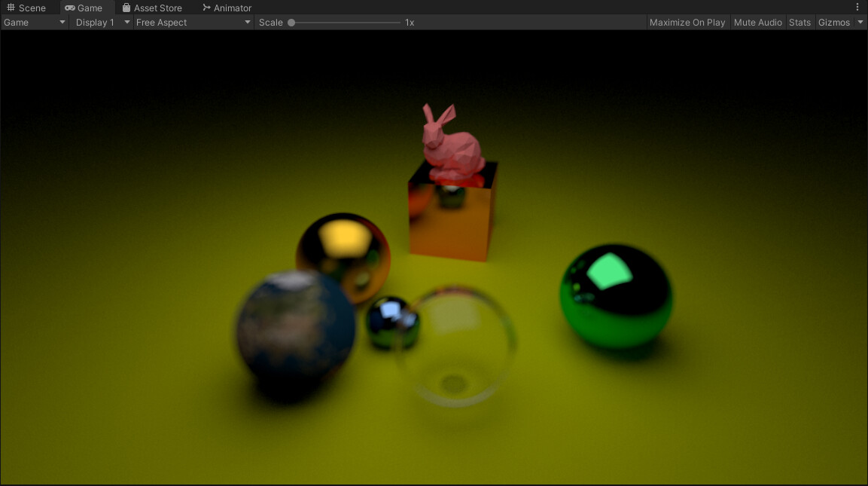Open the vertical ellipsis panel menu
Image resolution: width=868 pixels, height=486 pixels.
click(x=858, y=6)
